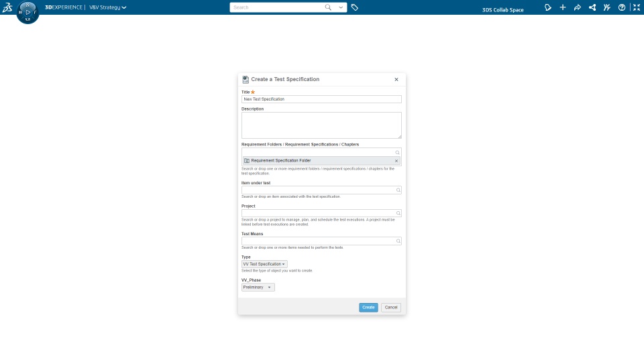Click the Project search magnifier icon

(398, 213)
